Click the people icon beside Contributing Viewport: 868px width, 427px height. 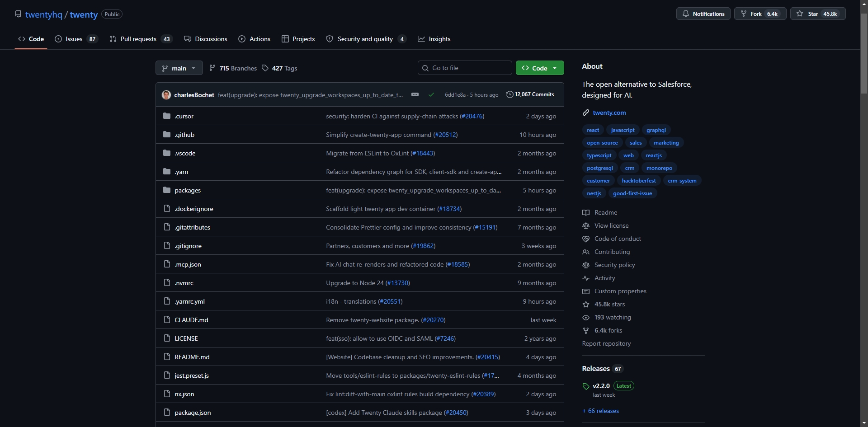586,252
